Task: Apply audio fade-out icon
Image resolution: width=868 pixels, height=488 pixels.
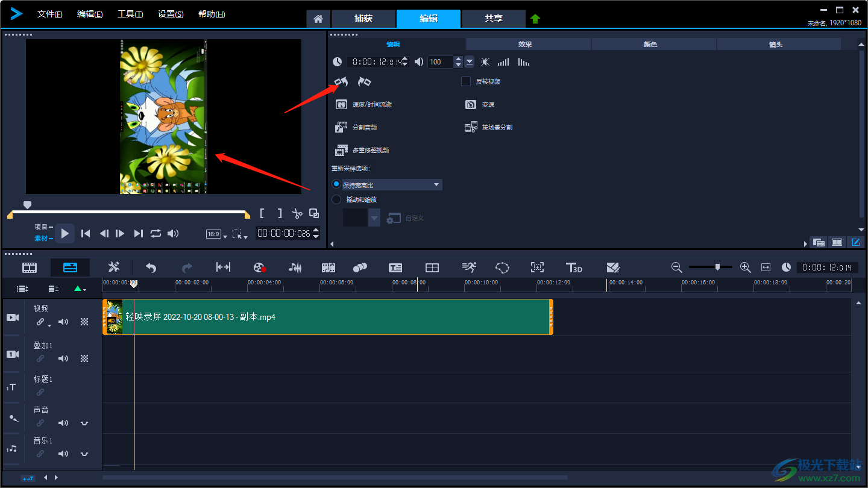Action: tap(524, 61)
